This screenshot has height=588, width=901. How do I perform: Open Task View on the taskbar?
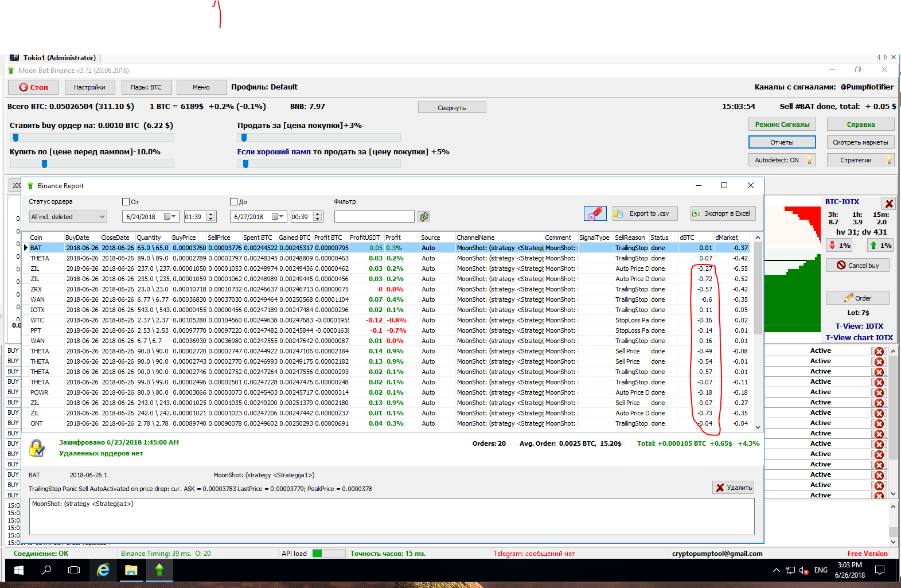click(x=74, y=570)
